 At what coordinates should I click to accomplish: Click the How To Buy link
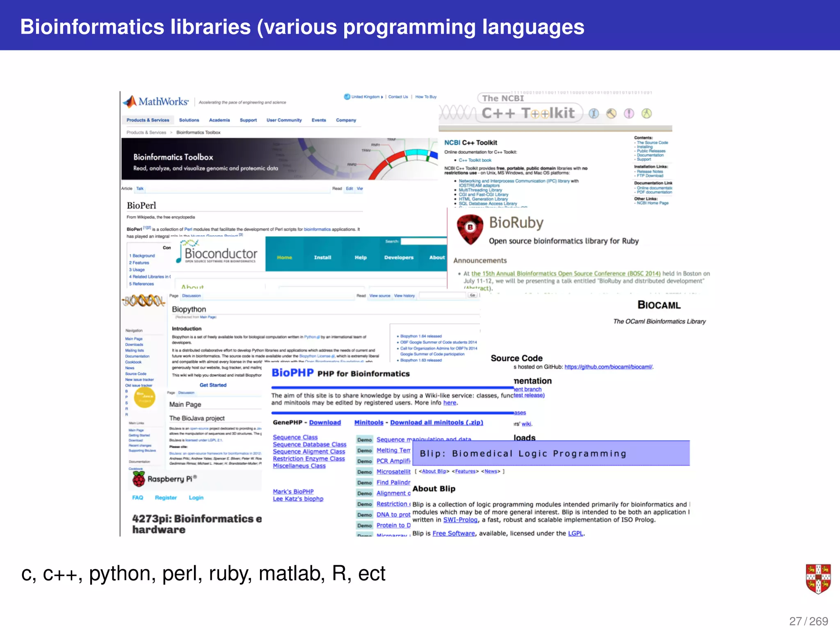pyautogui.click(x=426, y=97)
